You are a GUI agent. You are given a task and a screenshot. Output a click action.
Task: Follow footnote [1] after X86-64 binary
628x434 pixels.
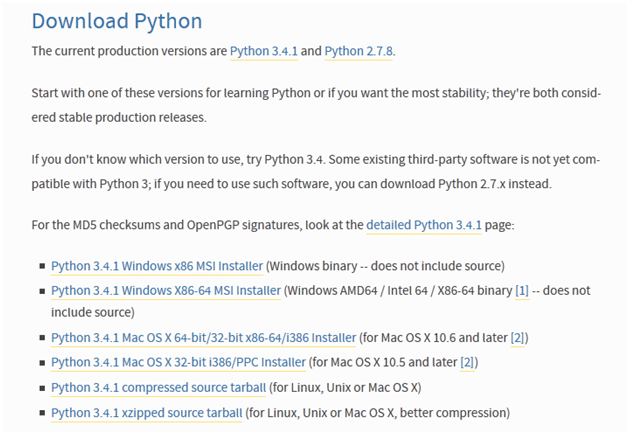pyautogui.click(x=522, y=291)
